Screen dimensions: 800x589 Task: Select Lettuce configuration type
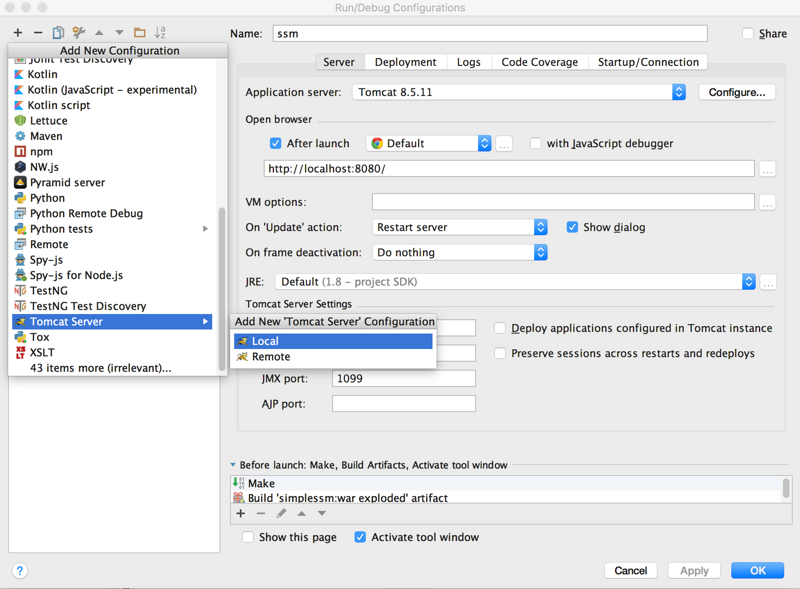(112, 120)
